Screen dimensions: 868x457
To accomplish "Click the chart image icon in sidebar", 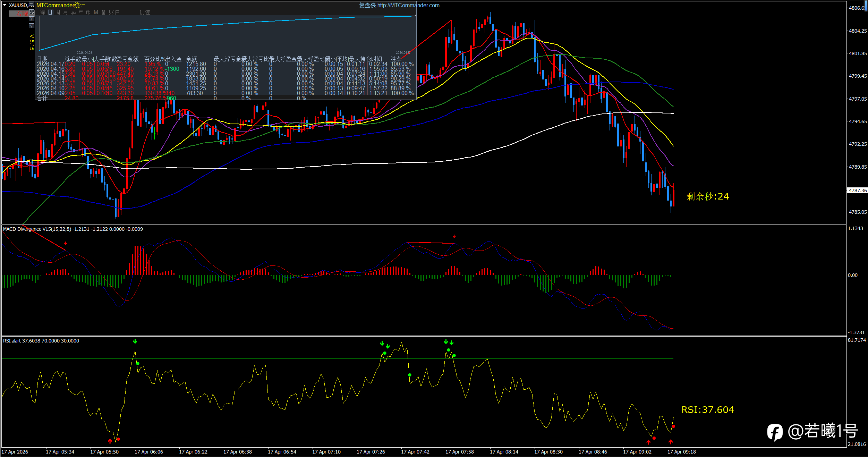I will click(32, 12).
